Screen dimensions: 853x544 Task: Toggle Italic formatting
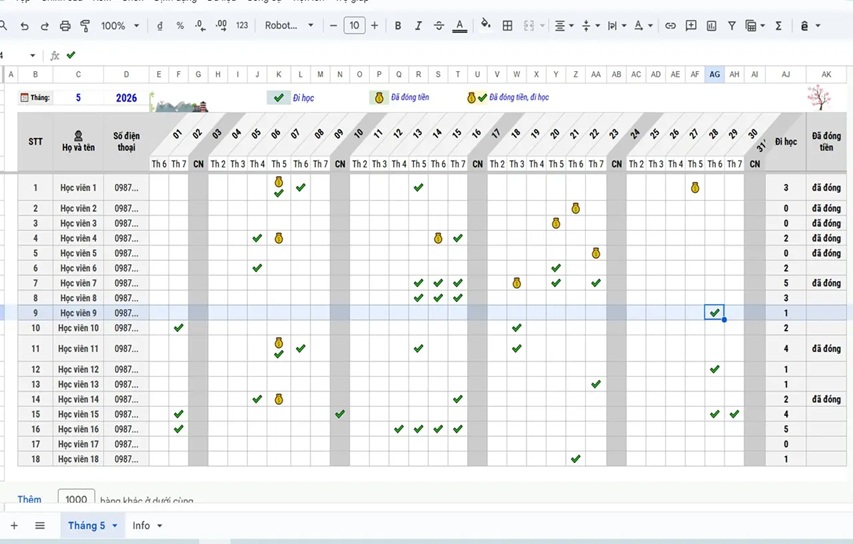pos(418,26)
